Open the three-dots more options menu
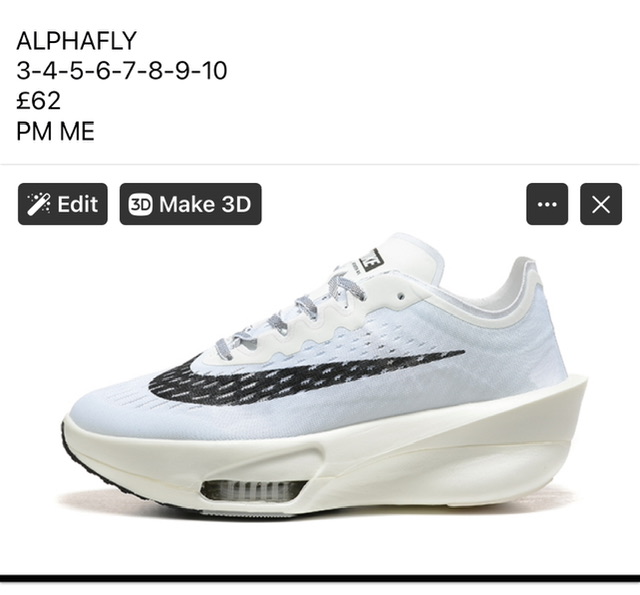Screen dimensions: 640x595 pyautogui.click(x=547, y=204)
